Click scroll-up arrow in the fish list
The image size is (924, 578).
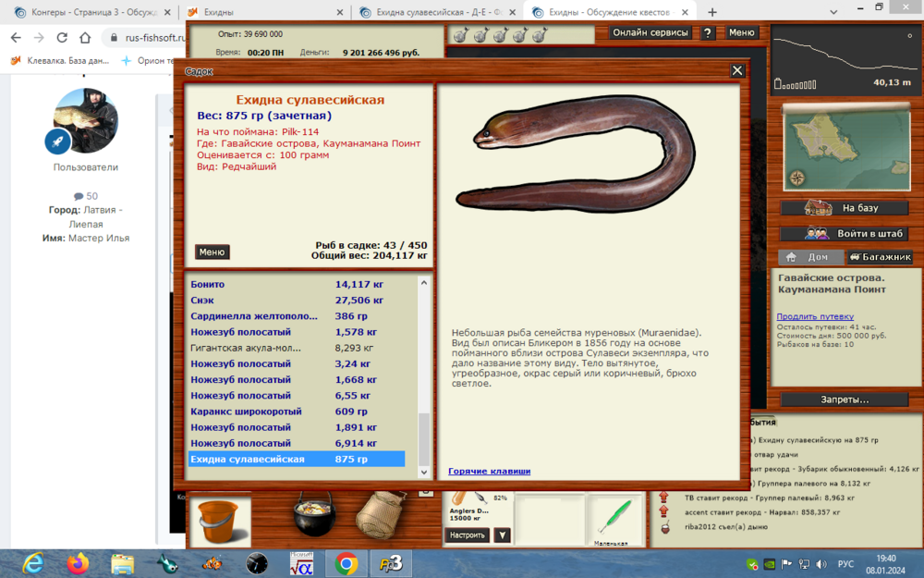point(424,283)
